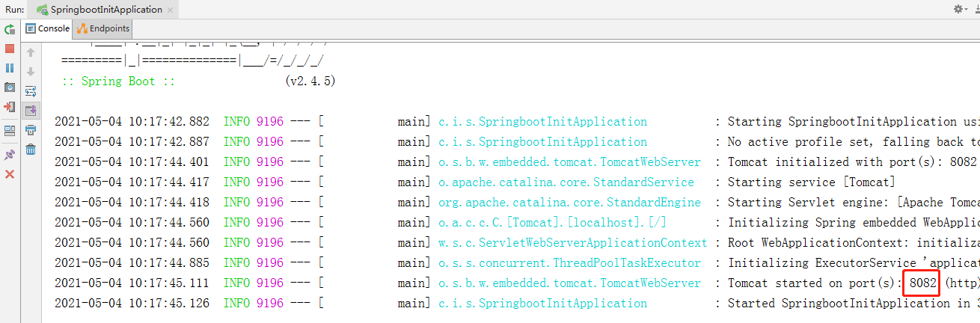Click timestamp '2021-05-04 10:17:45.111'

132,283
